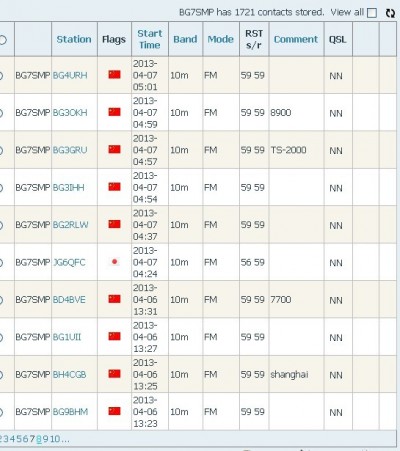Click Japan flag in JG6QFC row
400x451 pixels.
[114, 262]
